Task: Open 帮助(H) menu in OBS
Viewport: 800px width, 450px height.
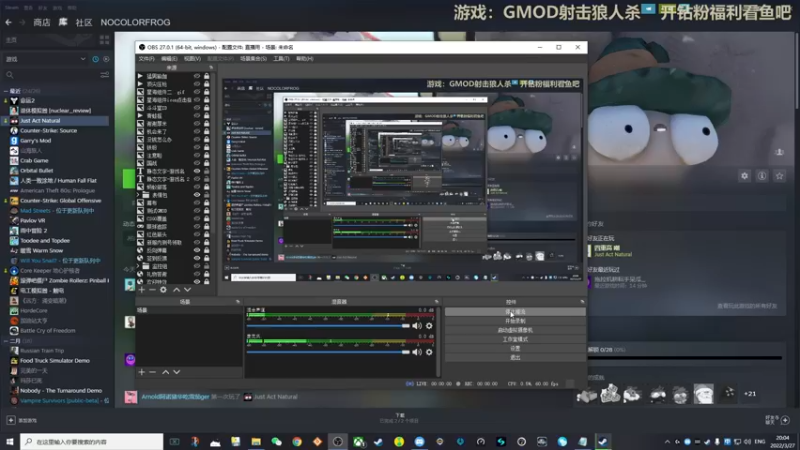Action: click(305, 59)
